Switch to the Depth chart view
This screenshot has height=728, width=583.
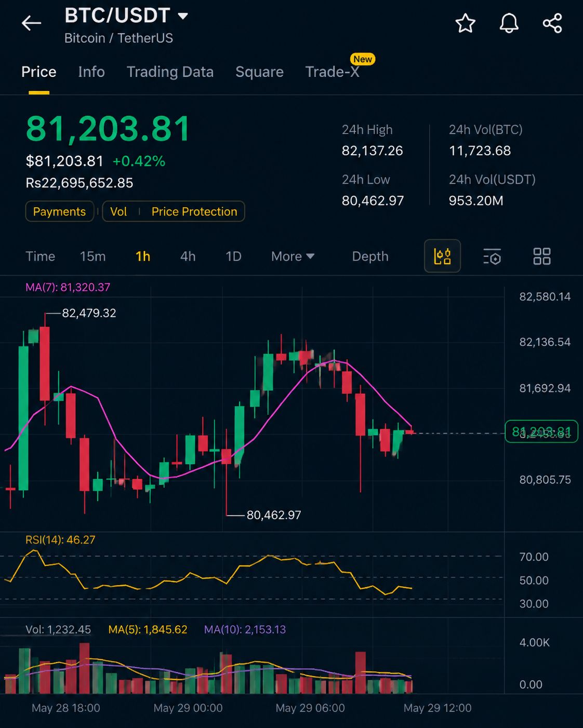tap(370, 257)
